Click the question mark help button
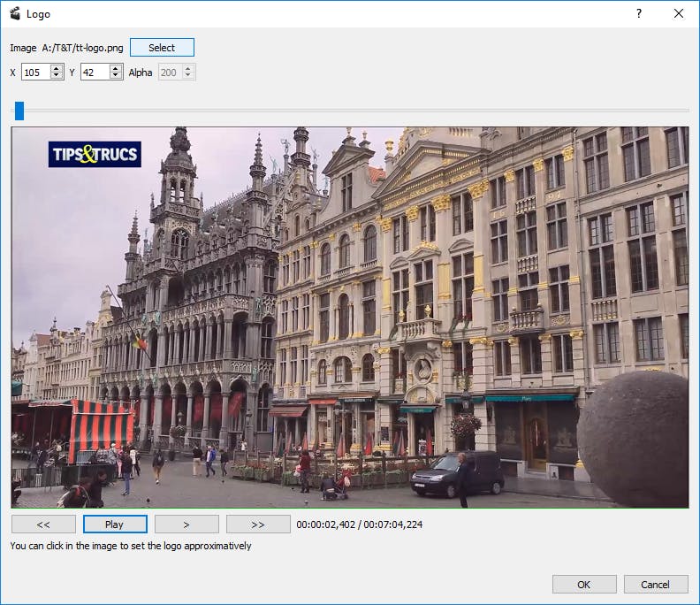This screenshot has width=700, height=605. click(x=639, y=13)
